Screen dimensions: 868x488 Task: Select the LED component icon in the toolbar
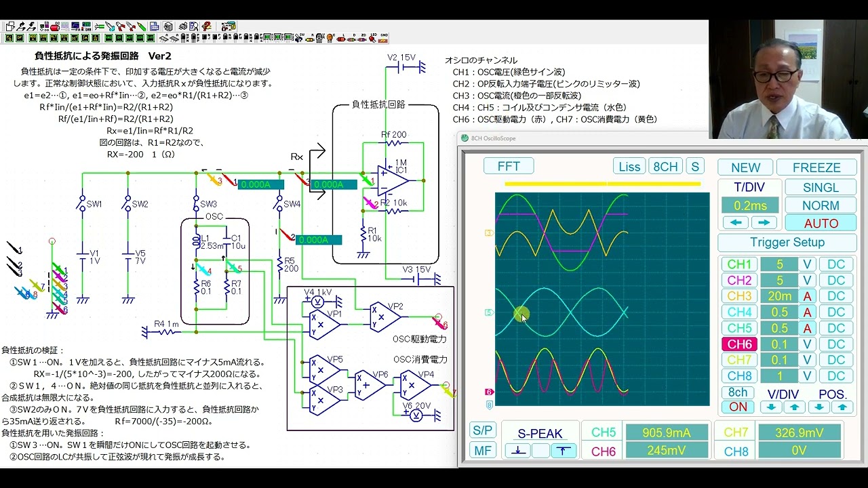[x=372, y=38]
